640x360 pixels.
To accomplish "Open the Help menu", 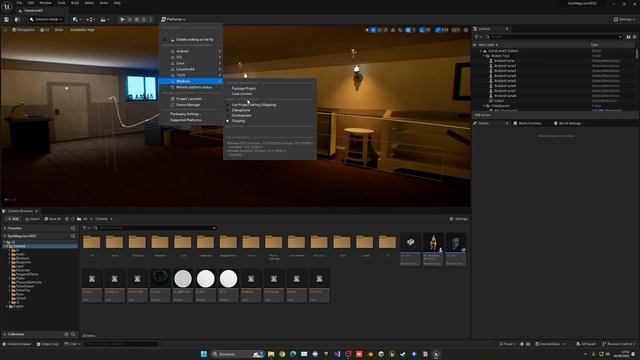I will click(x=117, y=3).
